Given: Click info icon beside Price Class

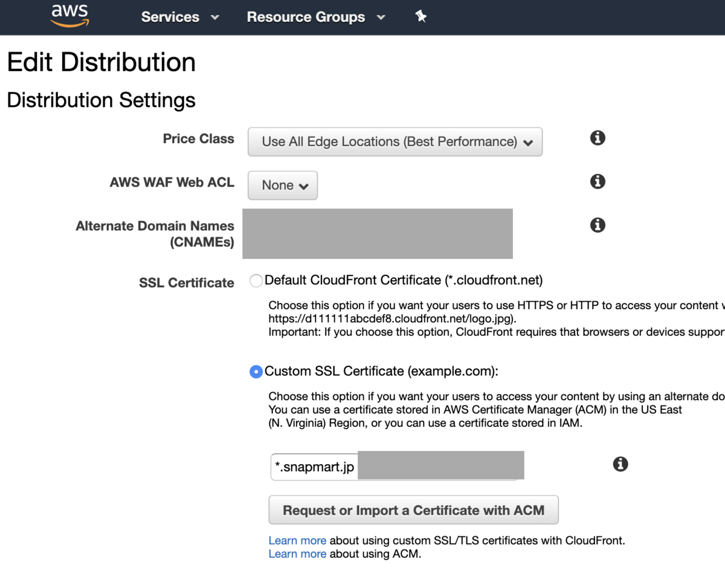Looking at the screenshot, I should [598, 138].
